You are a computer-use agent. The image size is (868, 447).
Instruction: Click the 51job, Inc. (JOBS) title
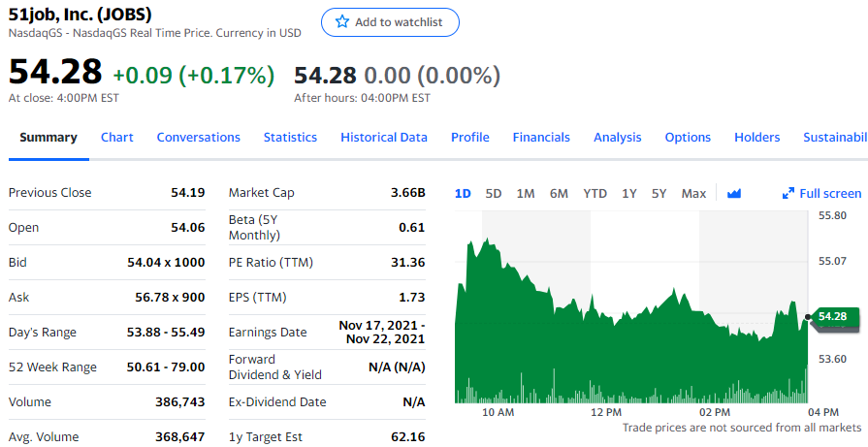(x=80, y=15)
